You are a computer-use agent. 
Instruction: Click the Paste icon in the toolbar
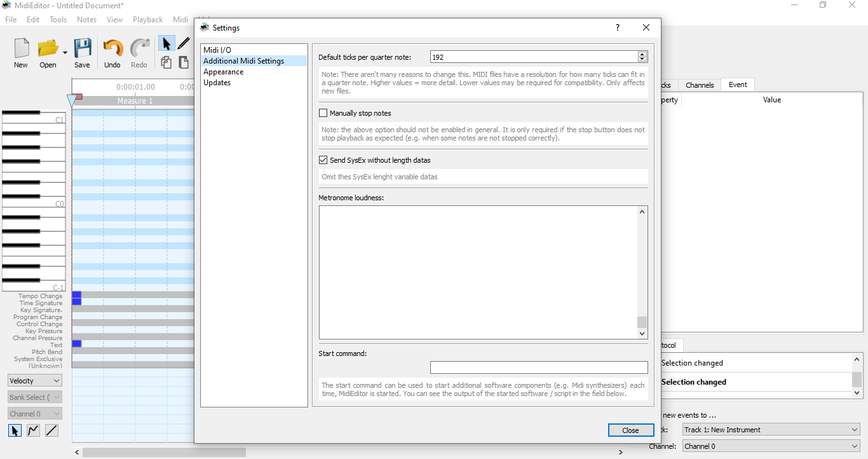184,62
